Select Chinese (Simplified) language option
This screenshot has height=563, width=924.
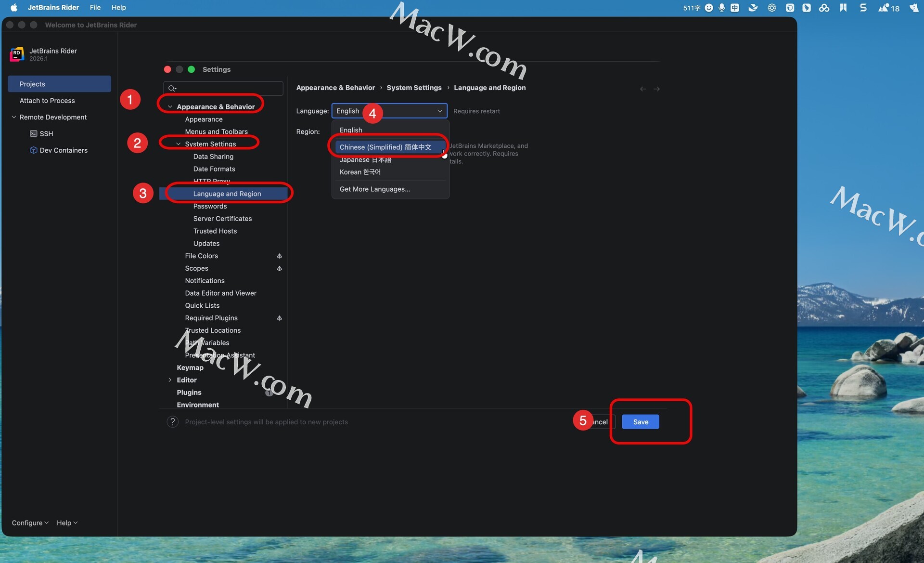[385, 147]
